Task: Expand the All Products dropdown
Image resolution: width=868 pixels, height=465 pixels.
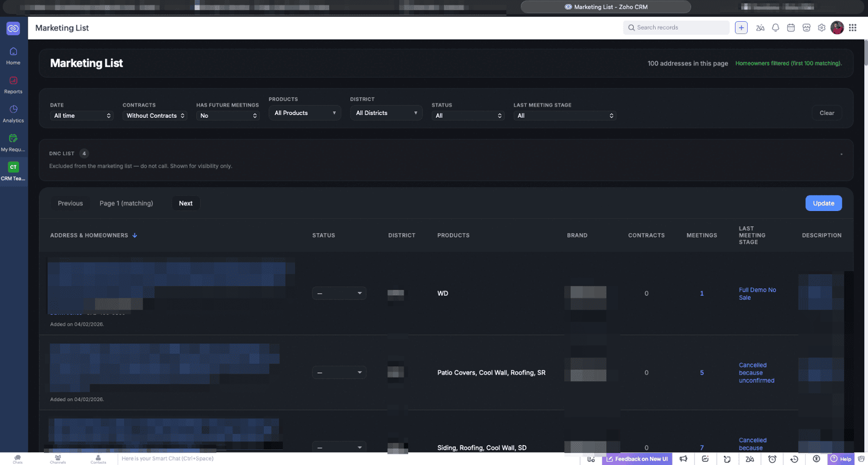Action: [x=305, y=113]
